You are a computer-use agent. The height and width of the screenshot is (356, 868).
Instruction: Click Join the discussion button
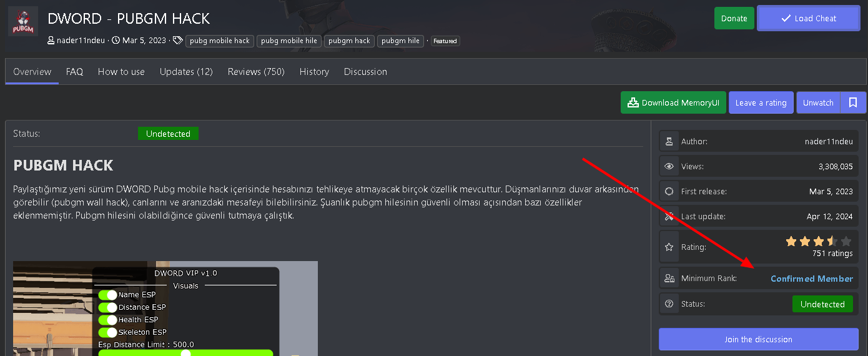[759, 339]
